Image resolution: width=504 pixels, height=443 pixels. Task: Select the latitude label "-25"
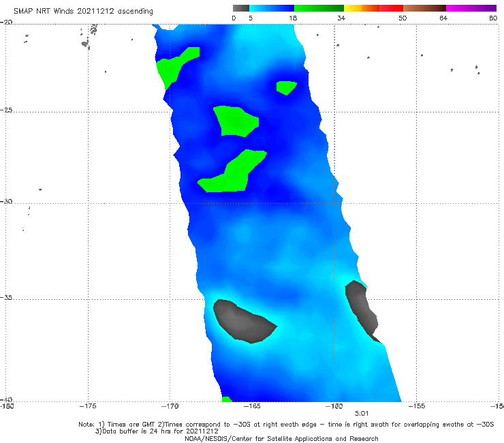[6, 110]
